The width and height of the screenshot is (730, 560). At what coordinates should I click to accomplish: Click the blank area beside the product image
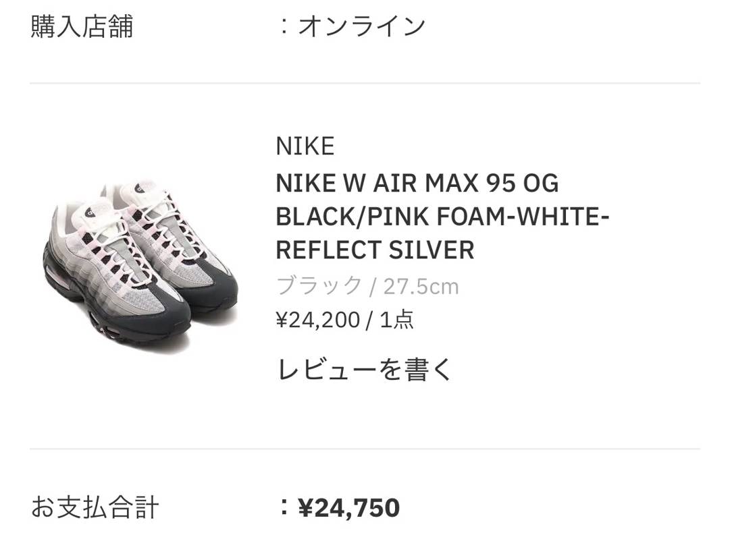[x=135, y=405]
